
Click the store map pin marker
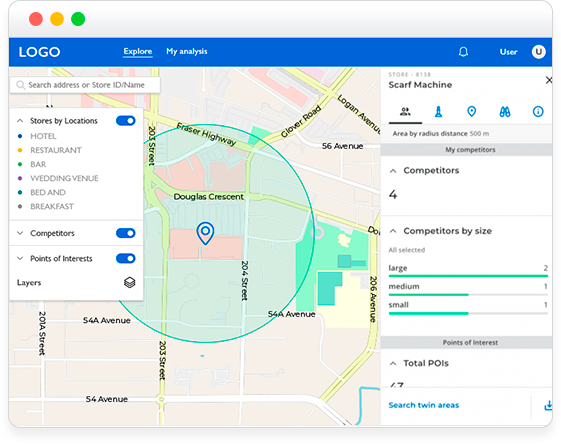[205, 233]
